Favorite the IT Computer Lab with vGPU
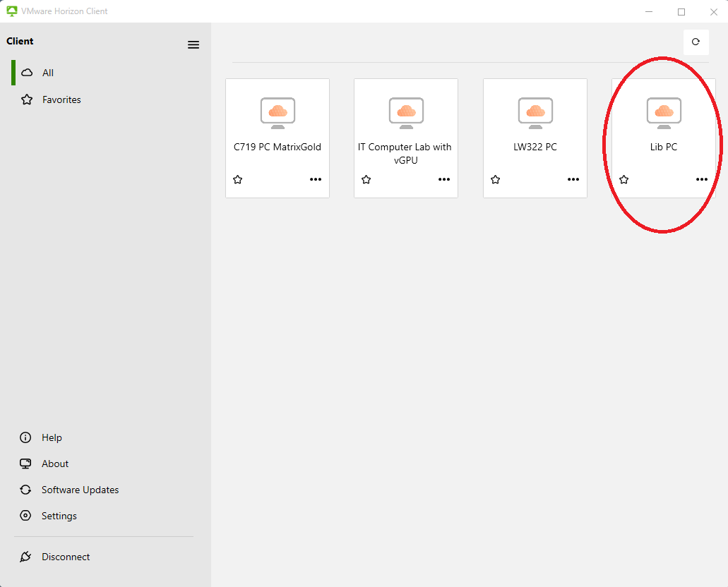Image resolution: width=728 pixels, height=587 pixels. [366, 180]
